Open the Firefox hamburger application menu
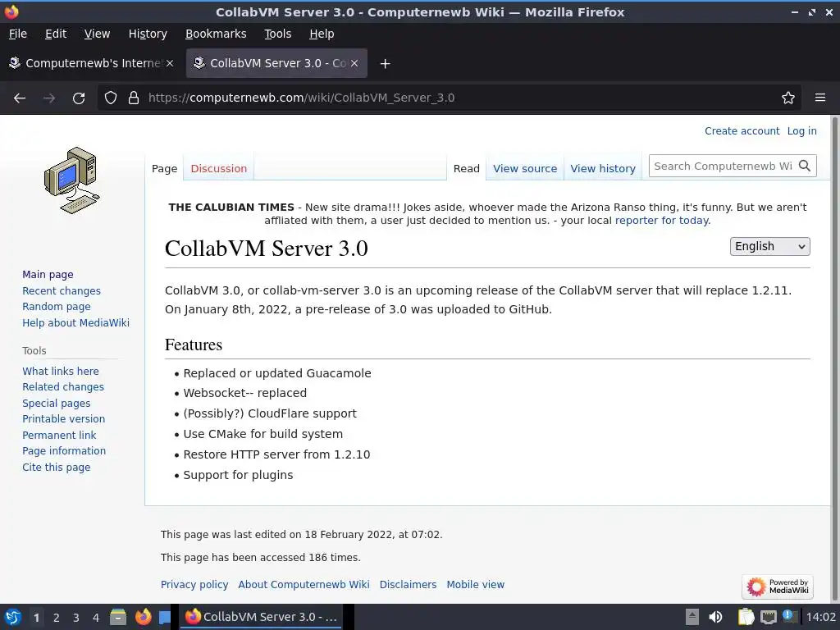Image resolution: width=840 pixels, height=630 pixels. point(820,98)
